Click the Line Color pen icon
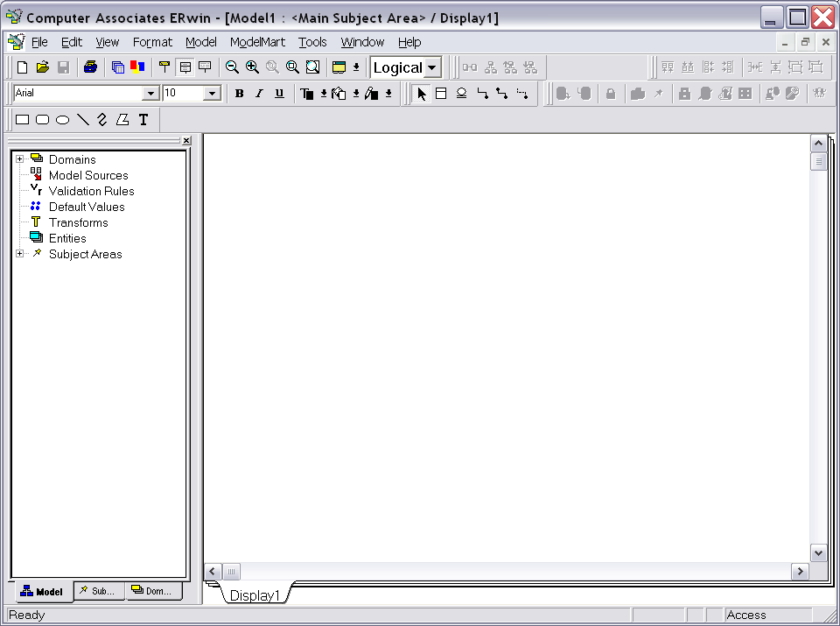This screenshot has height=626, width=840. pos(372,94)
